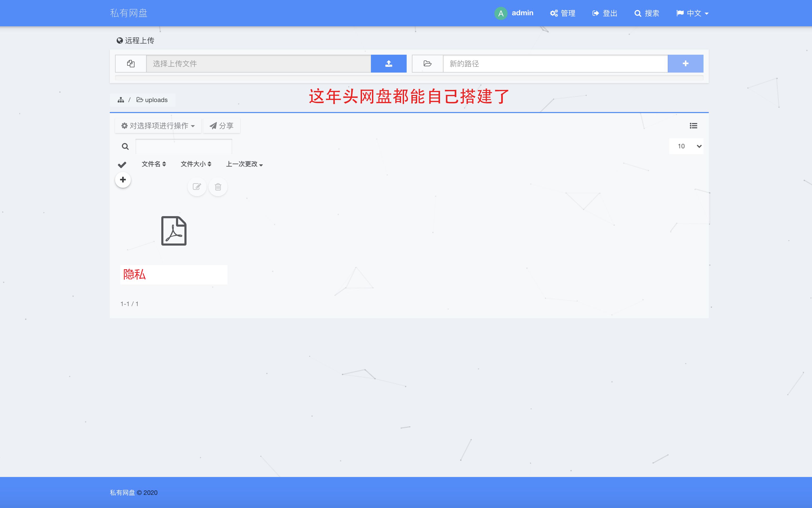Viewport: 812px width, 508px height.
Task: Sort by 文件大小 column
Action: pyautogui.click(x=196, y=164)
